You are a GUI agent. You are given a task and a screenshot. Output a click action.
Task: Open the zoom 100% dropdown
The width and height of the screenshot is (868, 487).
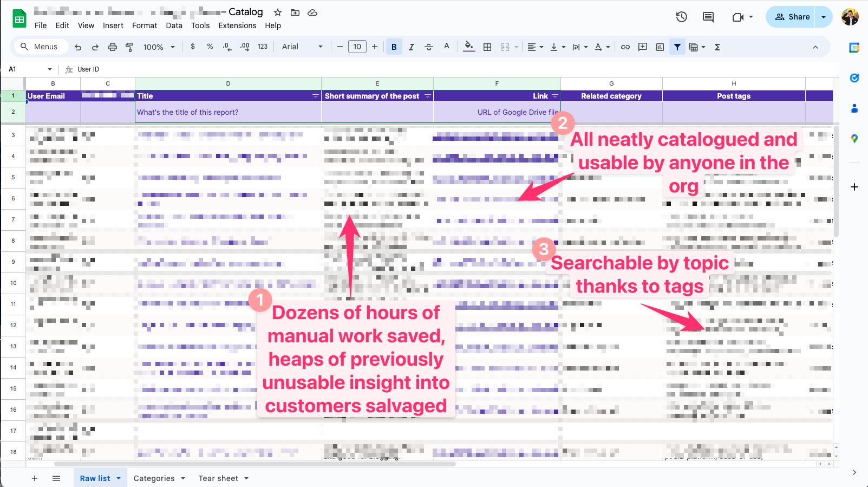[x=159, y=47]
